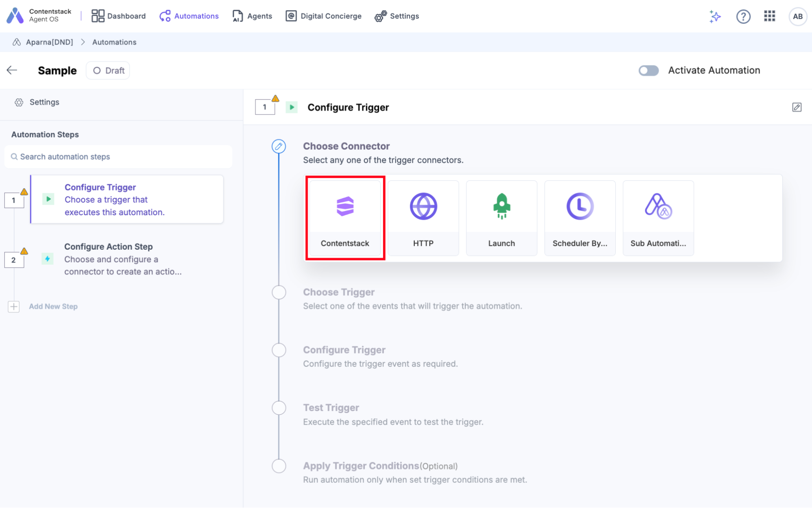812x508 pixels.
Task: Click the Search automation steps field
Action: [118, 157]
